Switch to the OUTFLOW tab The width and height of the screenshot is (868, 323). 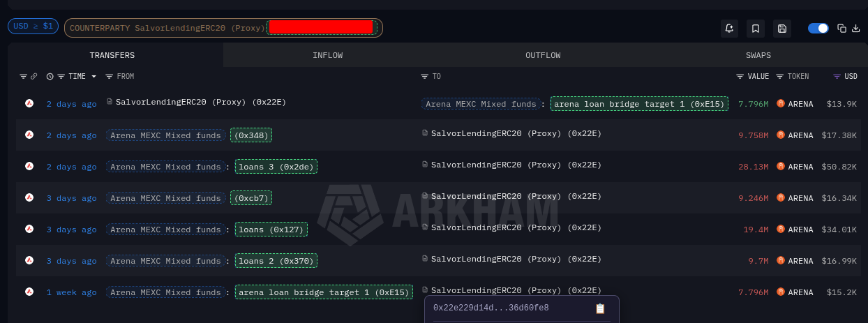[543, 55]
